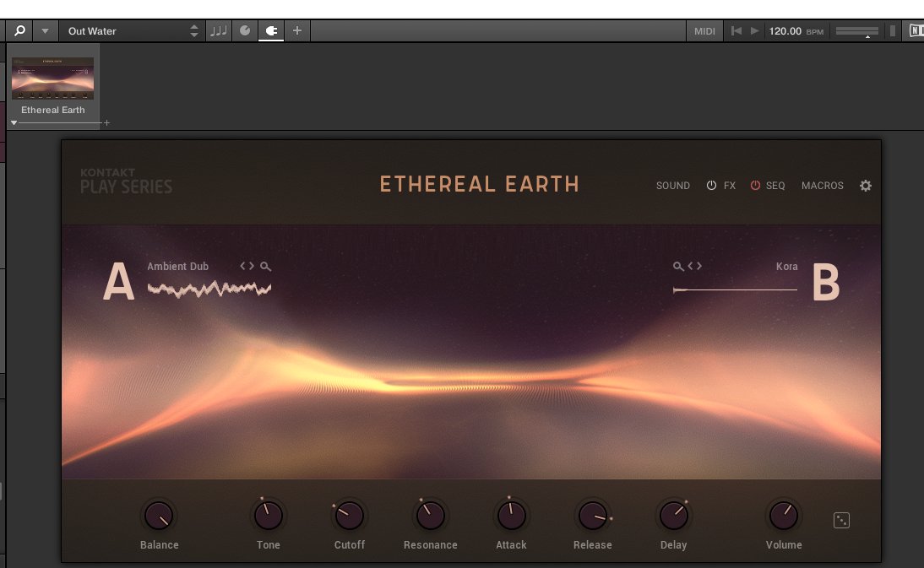This screenshot has width=924, height=568.
Task: Click the Kora sound name
Action: (786, 266)
